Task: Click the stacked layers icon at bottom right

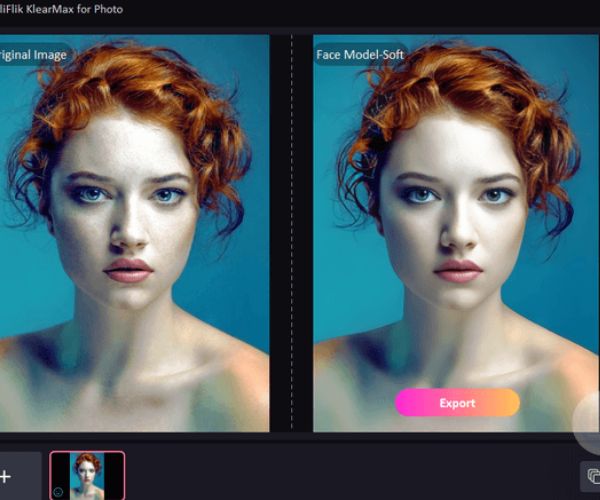Action: point(592,476)
